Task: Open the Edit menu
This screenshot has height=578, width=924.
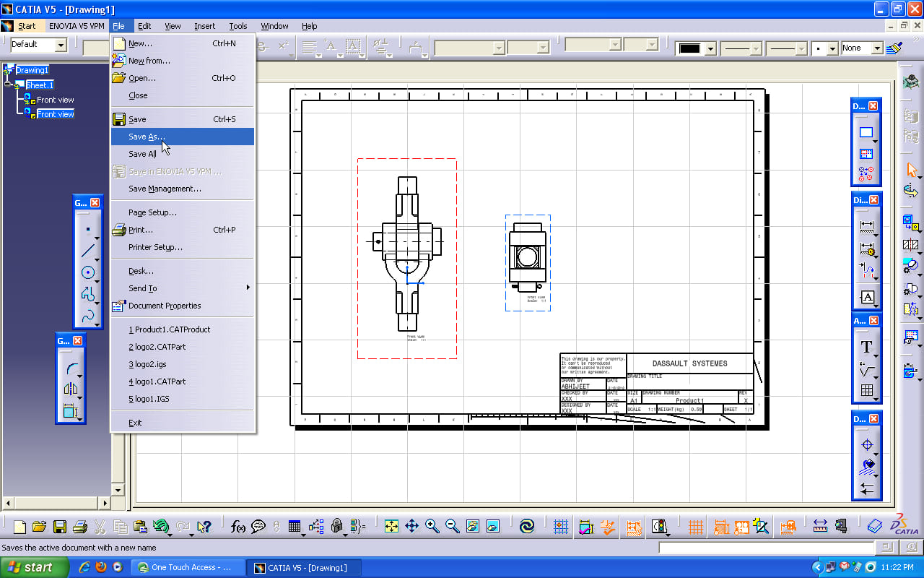Action: pos(144,26)
